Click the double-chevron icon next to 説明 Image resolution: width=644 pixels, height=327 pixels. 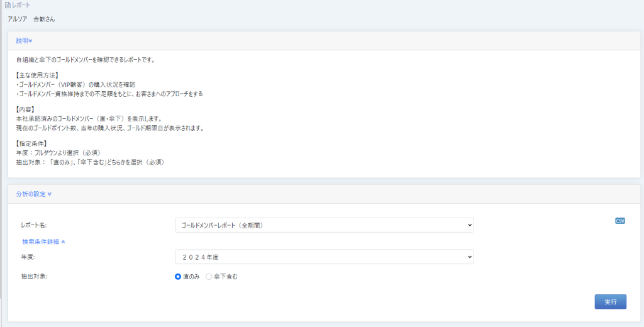coord(31,41)
